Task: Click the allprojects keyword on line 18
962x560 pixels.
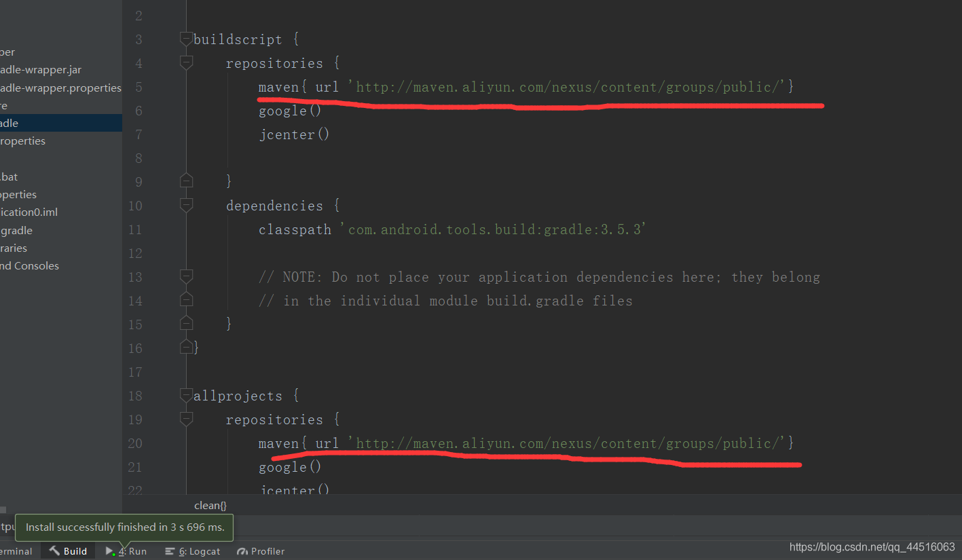Action: [x=238, y=396]
